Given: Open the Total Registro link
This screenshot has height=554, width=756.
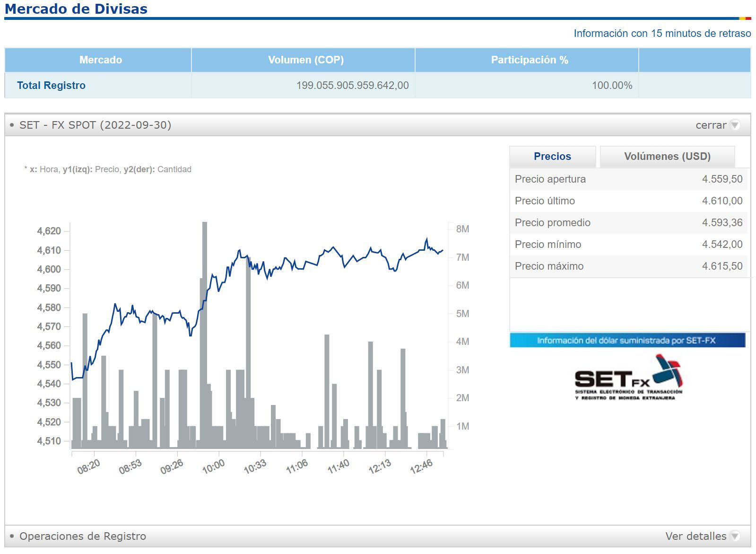Looking at the screenshot, I should (x=51, y=86).
